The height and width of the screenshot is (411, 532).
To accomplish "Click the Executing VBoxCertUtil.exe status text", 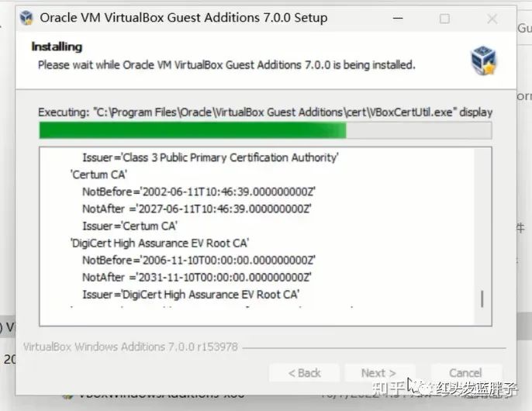I will [265, 112].
